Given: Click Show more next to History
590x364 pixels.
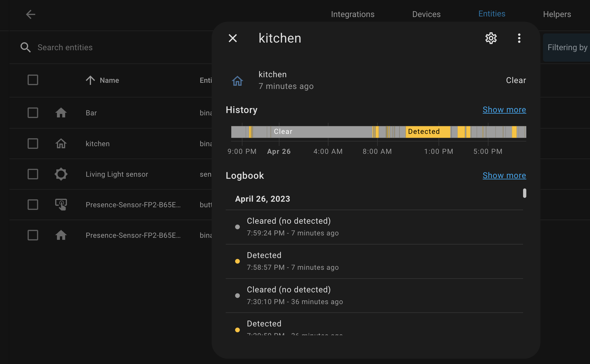Looking at the screenshot, I should click(504, 110).
